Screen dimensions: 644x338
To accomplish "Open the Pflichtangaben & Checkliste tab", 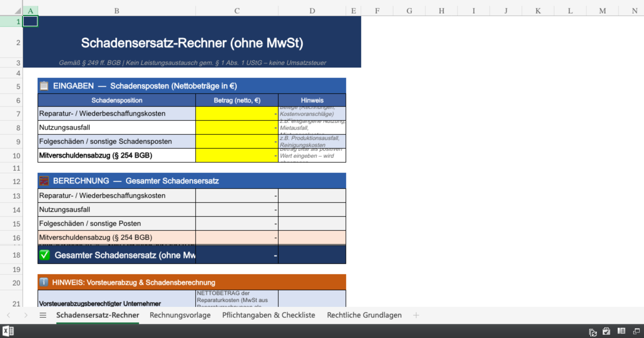I will coord(269,315).
